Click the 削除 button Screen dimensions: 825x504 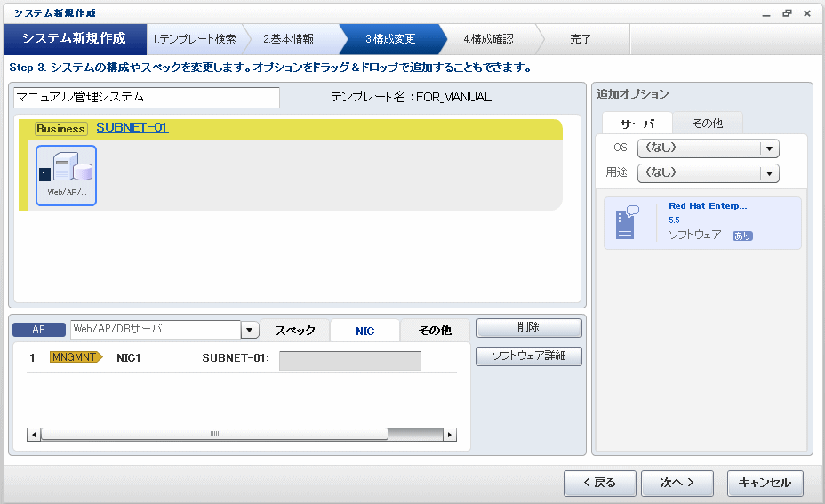(x=528, y=328)
